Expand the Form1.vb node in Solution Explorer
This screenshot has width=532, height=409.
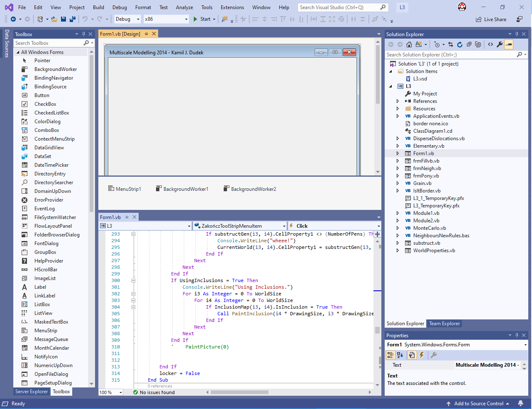tap(398, 153)
